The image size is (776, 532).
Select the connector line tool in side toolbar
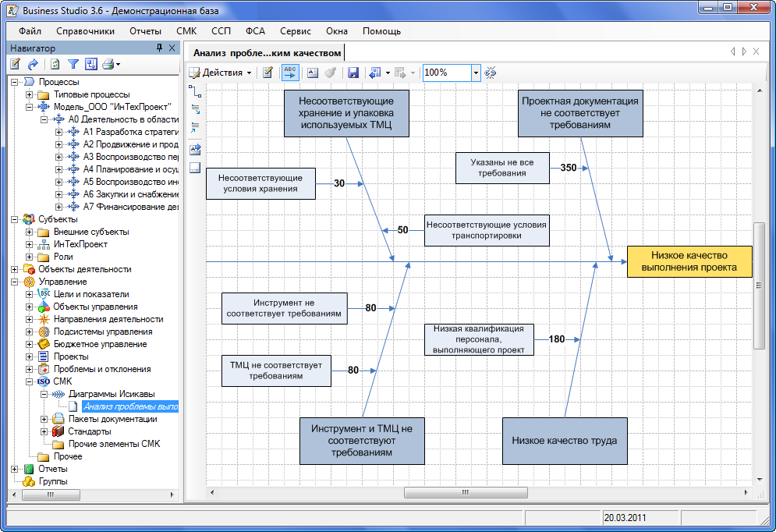click(x=195, y=90)
